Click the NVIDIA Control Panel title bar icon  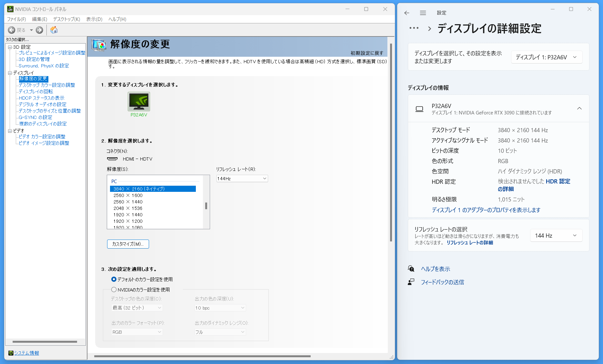(10, 9)
